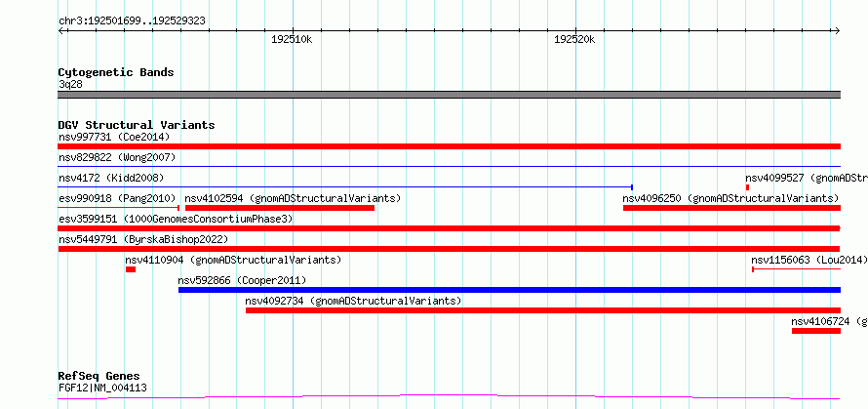Viewport: 868px width, 409px height.
Task: Select the red nsv4092734 variant bar
Action: click(543, 310)
